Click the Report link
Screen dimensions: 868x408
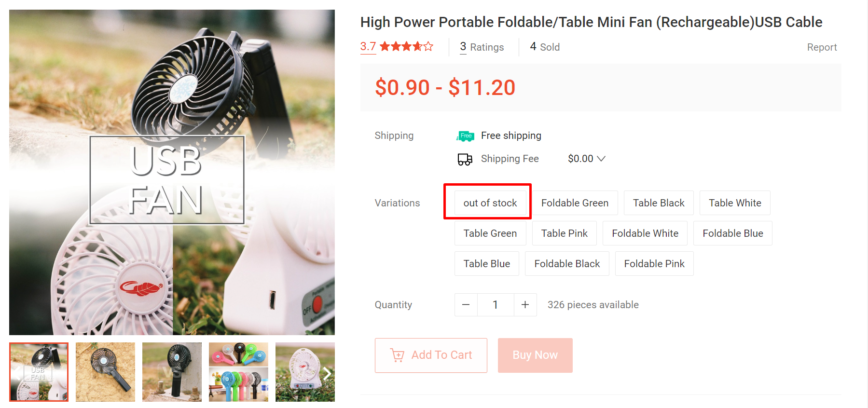822,47
